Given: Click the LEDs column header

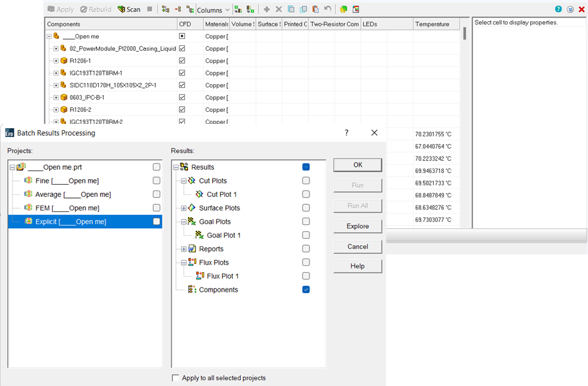Looking at the screenshot, I should click(387, 24).
